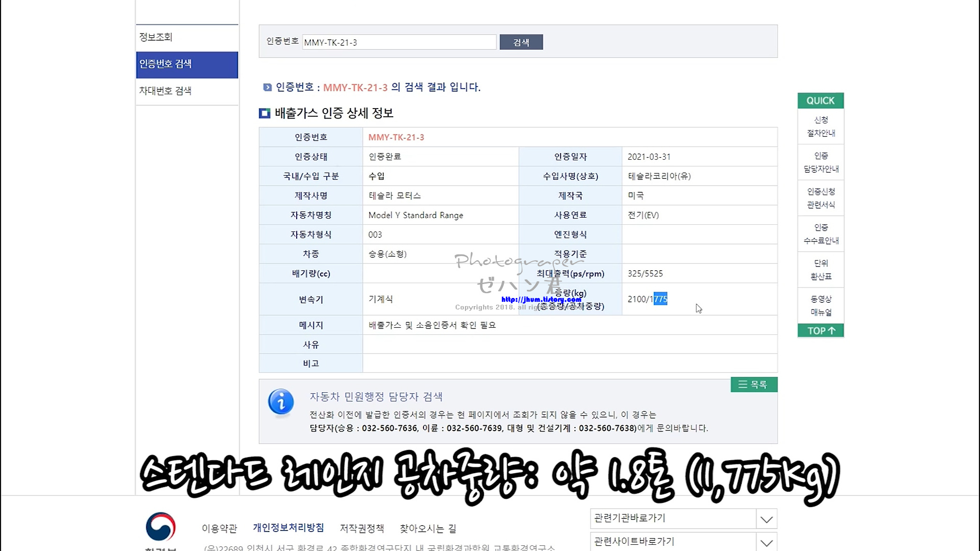Open 이용약관 footer link
The image size is (980, 551).
click(x=219, y=529)
